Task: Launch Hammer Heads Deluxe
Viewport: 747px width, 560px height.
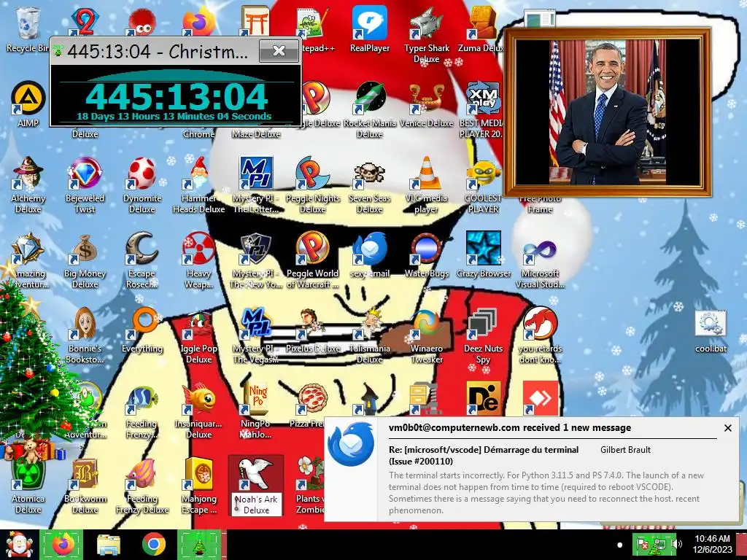Action: pyautogui.click(x=198, y=184)
